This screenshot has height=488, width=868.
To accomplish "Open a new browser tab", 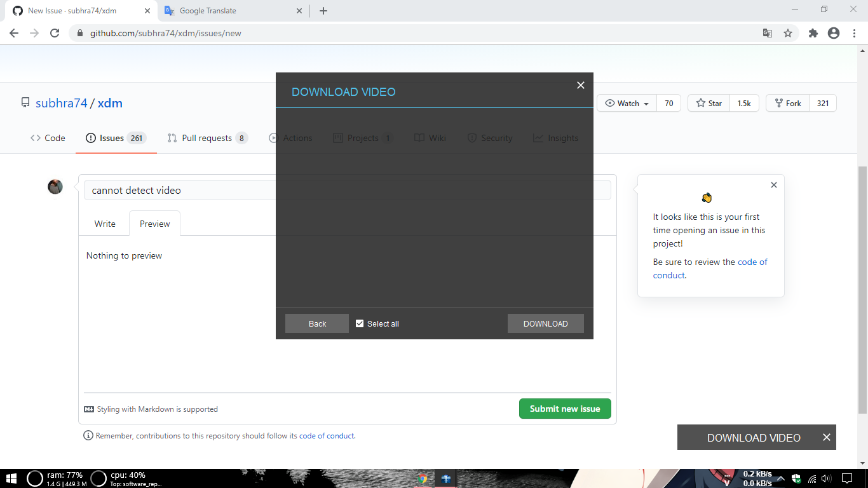I will pos(323,11).
